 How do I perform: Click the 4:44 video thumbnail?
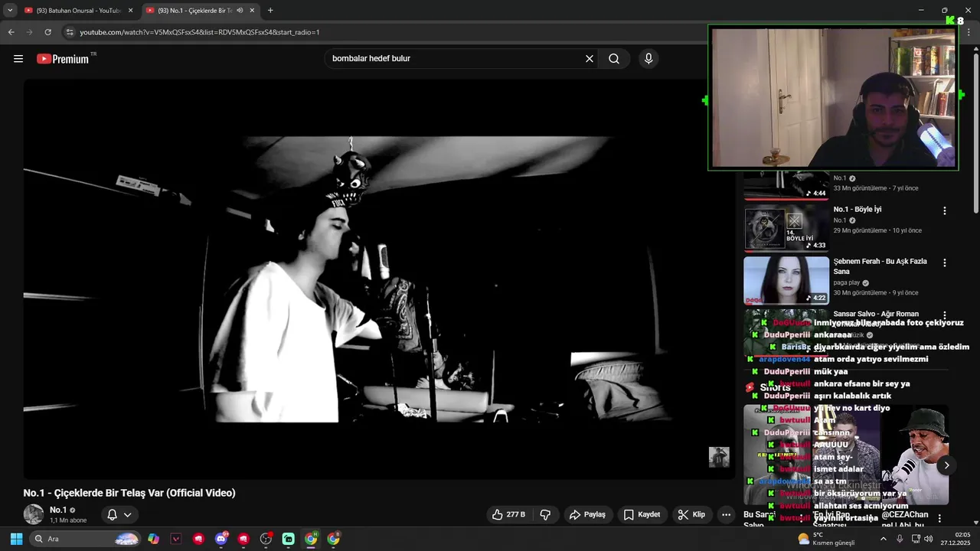pyautogui.click(x=786, y=185)
